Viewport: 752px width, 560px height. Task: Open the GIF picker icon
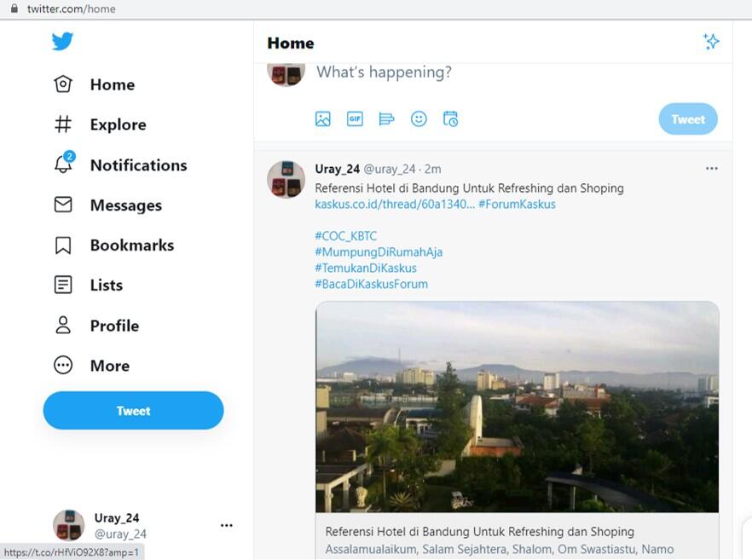click(355, 119)
